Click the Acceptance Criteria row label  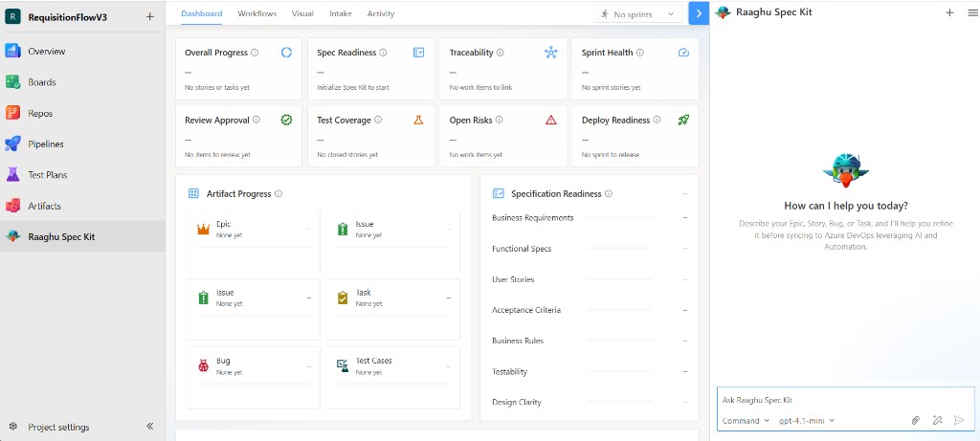(526, 310)
